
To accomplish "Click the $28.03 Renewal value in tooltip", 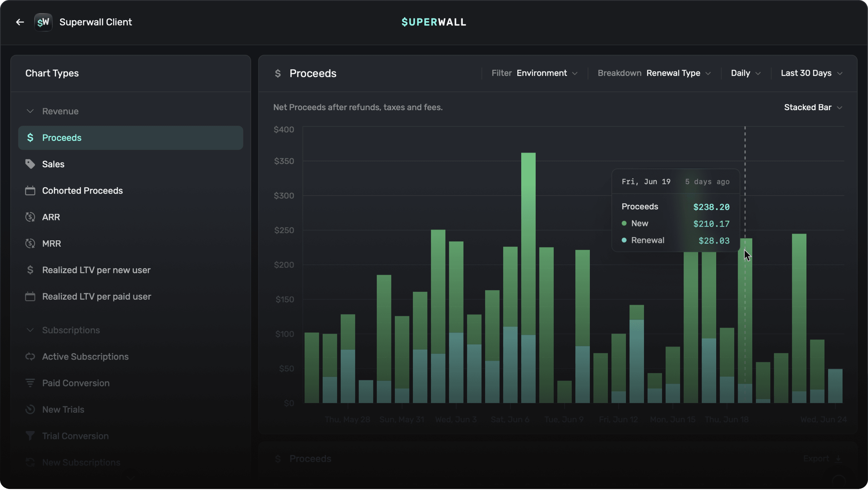I will [714, 241].
